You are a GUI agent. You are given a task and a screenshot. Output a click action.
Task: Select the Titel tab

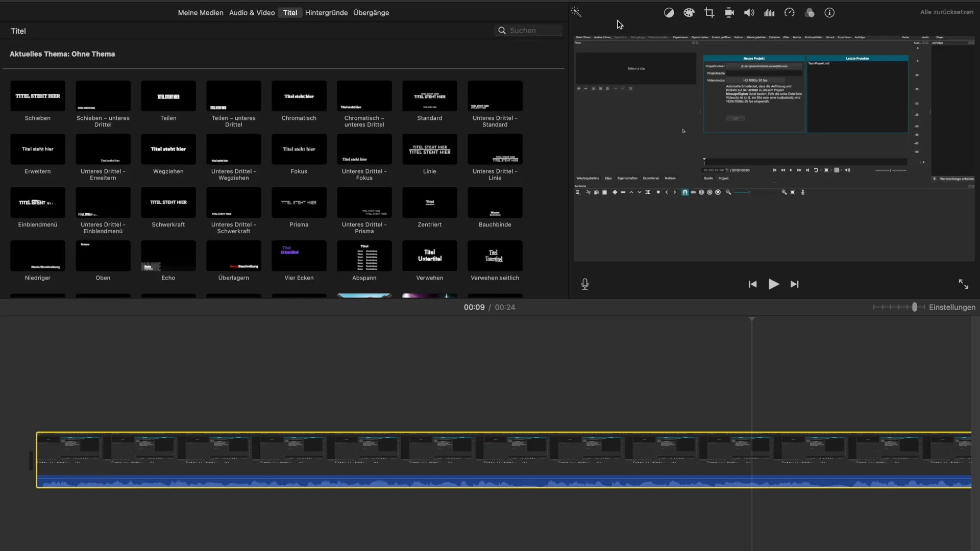290,13
